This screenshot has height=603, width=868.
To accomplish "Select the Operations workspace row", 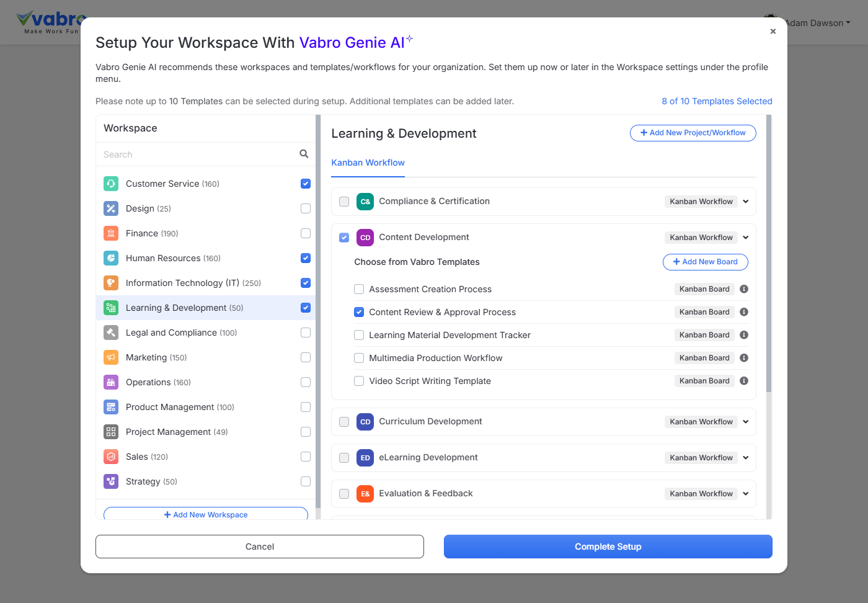I will point(206,382).
